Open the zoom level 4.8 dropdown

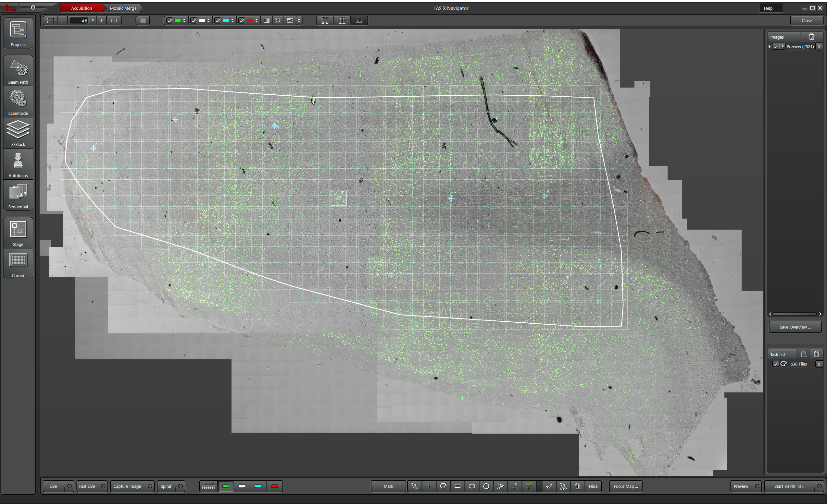pos(93,20)
